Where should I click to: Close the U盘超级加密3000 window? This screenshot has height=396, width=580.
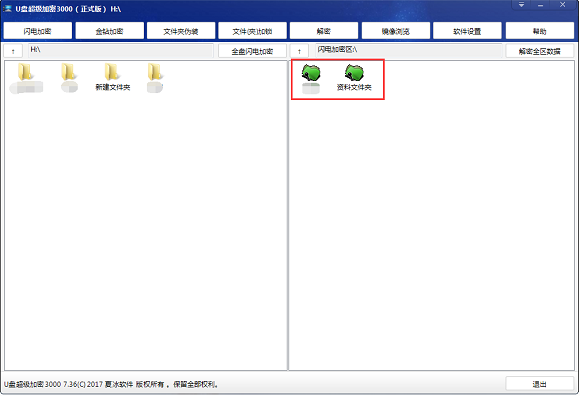pos(563,5)
